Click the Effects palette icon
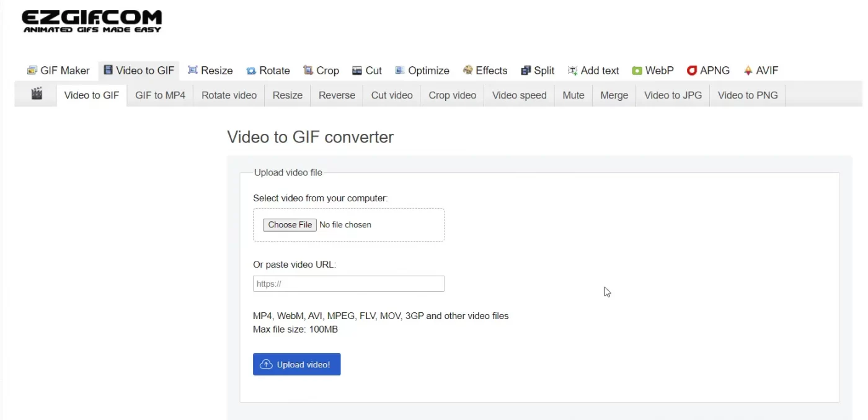Image resolution: width=868 pixels, height=420 pixels. 468,71
